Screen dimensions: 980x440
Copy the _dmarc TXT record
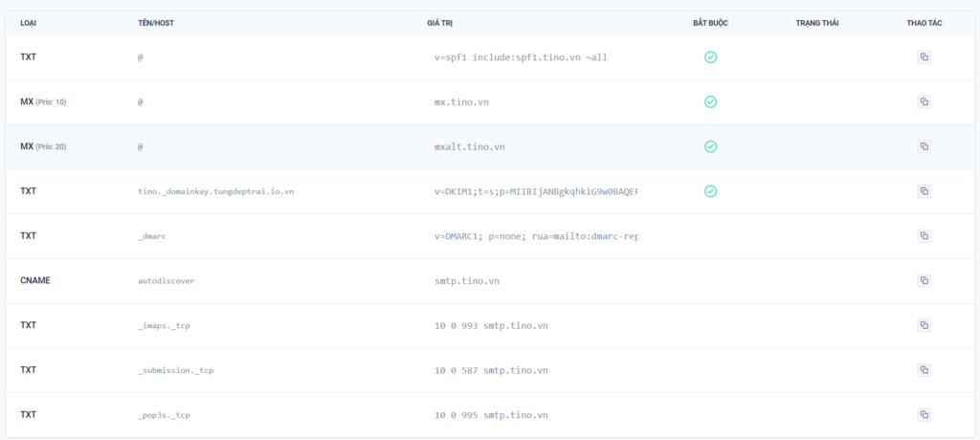pos(924,235)
